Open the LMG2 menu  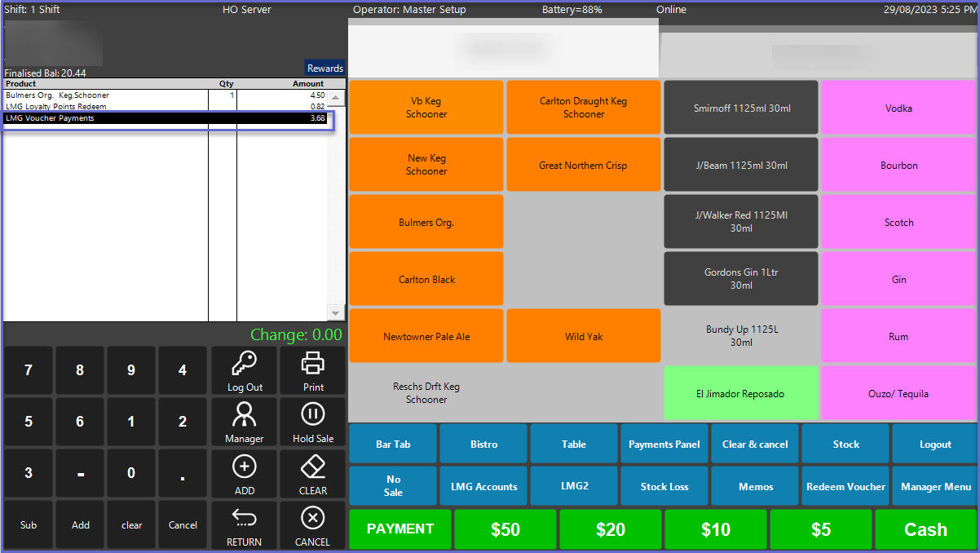click(x=574, y=486)
